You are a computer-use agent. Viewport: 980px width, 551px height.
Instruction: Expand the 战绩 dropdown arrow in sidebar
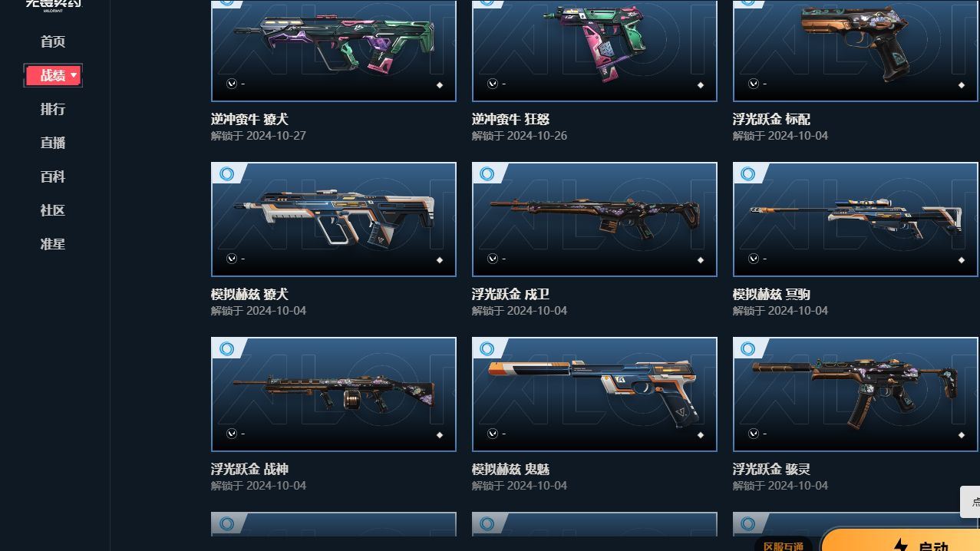[x=74, y=75]
